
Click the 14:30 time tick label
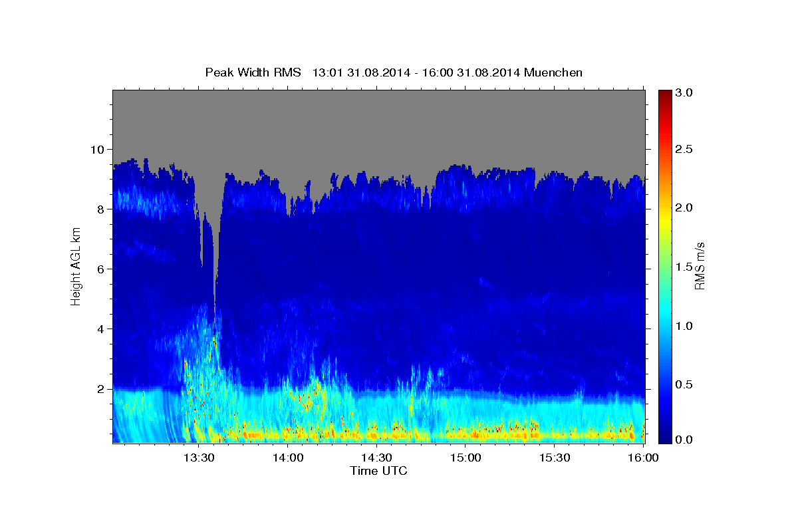(376, 458)
